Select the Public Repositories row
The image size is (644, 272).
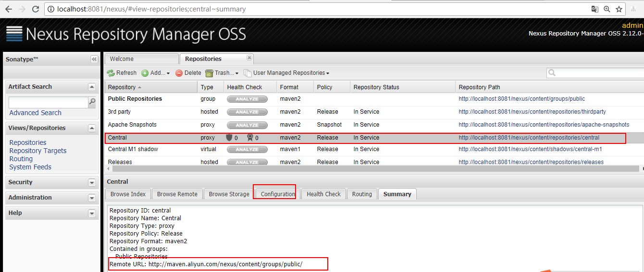tap(374, 99)
